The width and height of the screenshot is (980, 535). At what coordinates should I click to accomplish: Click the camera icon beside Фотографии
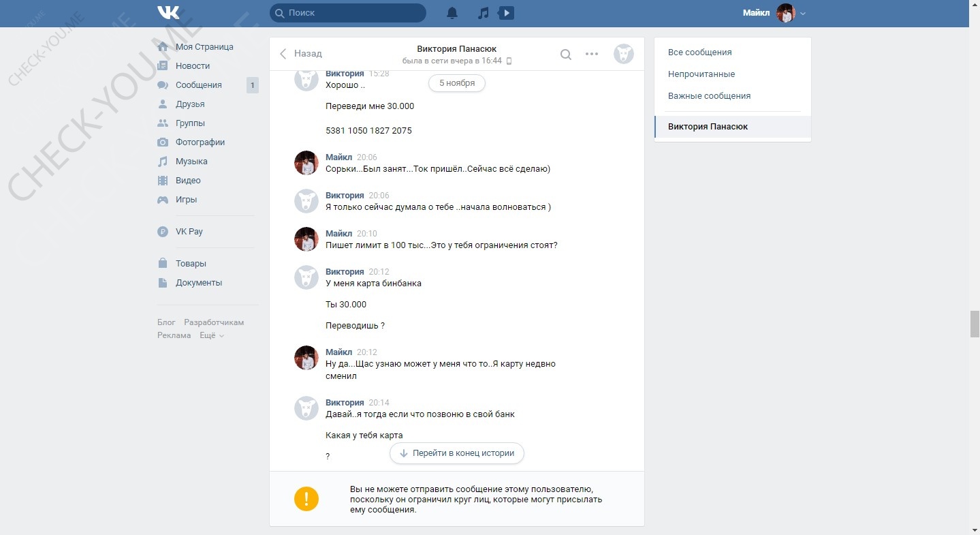coord(163,142)
